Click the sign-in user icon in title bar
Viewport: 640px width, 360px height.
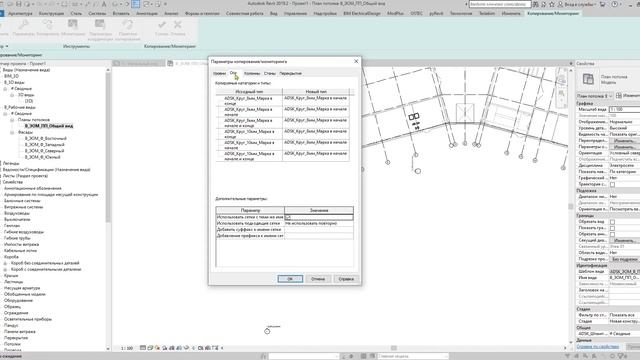[x=560, y=4]
